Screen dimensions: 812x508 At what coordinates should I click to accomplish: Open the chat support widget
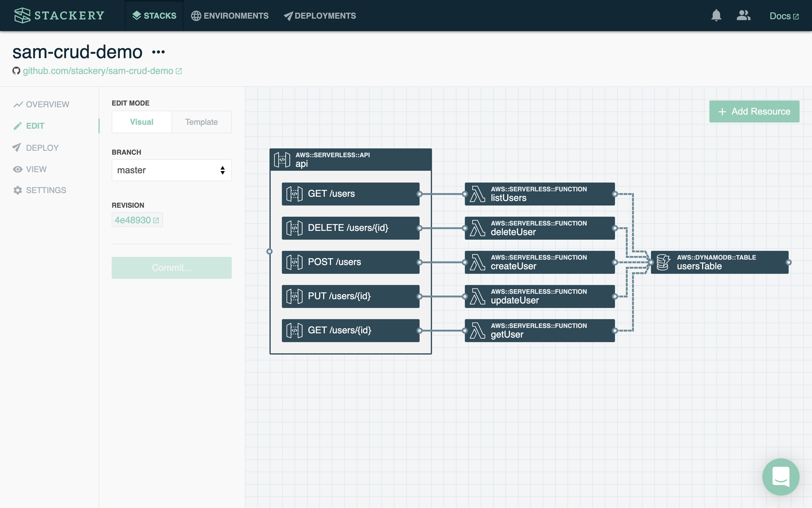(781, 477)
